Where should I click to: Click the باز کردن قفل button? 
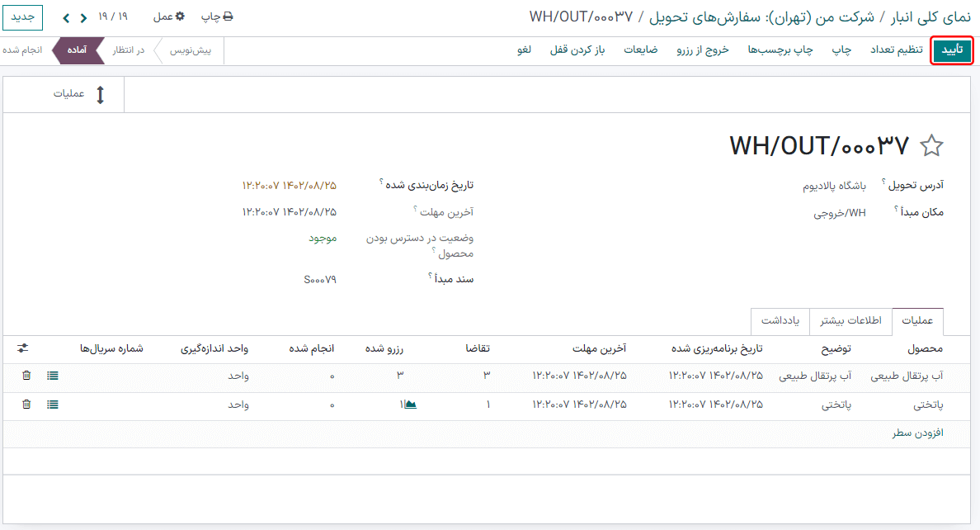point(577,50)
